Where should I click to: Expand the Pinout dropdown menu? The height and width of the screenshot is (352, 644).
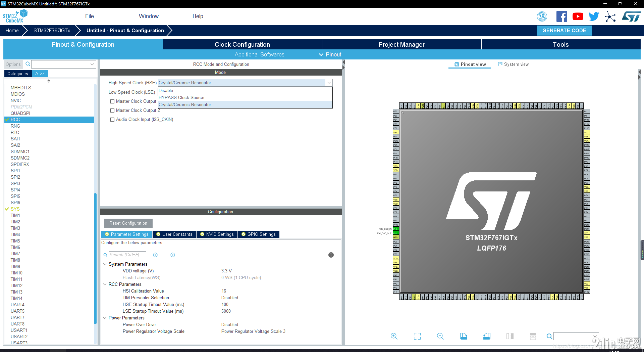(x=330, y=54)
